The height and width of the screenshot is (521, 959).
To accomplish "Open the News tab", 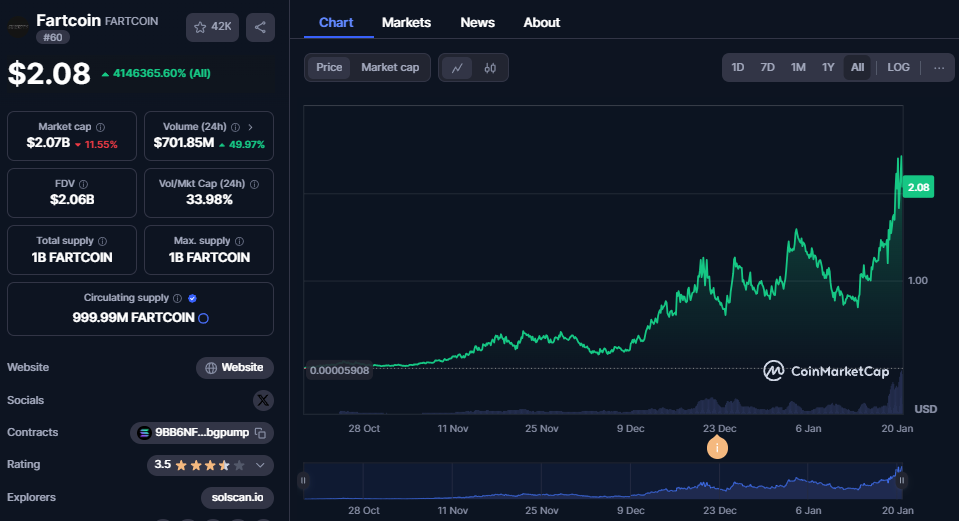I will point(477,23).
